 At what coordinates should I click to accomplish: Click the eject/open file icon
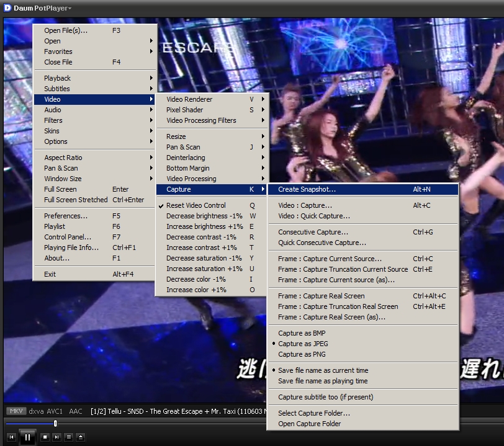point(81,437)
